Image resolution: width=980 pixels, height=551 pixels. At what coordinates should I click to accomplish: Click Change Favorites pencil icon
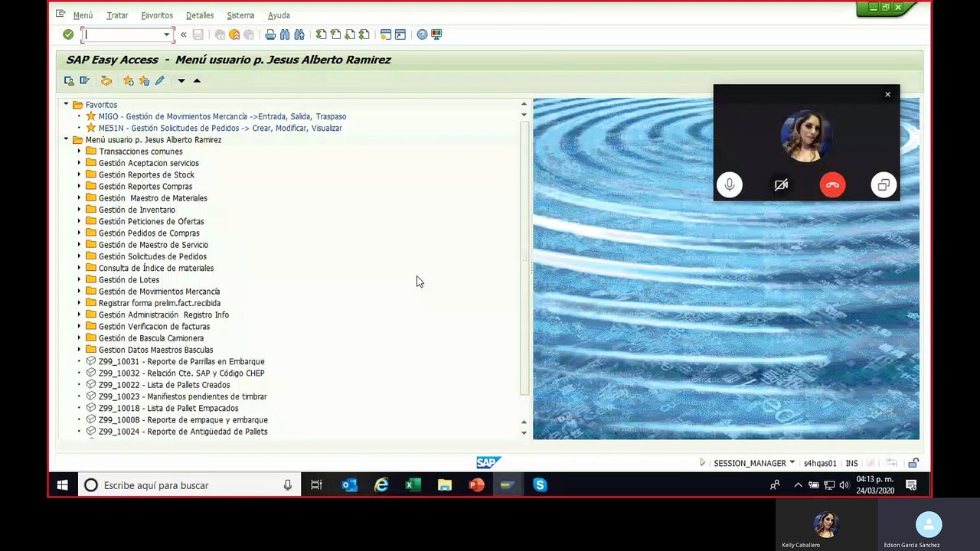[159, 80]
